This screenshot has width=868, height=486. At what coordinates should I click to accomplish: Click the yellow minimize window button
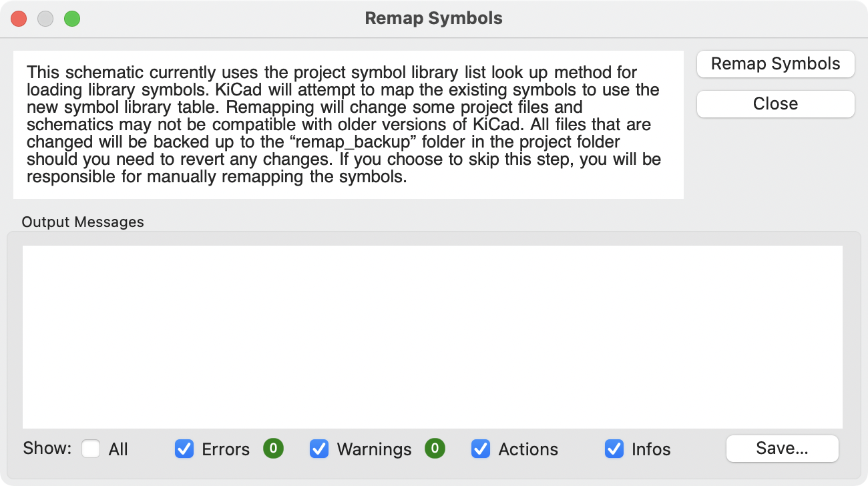[x=45, y=19]
